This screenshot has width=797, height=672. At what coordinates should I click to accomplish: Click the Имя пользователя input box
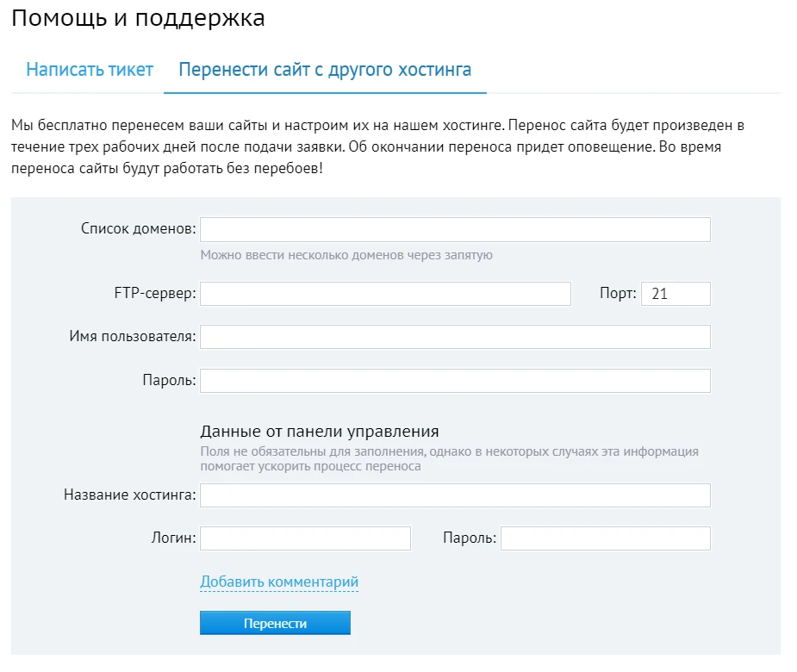pyautogui.click(x=454, y=336)
